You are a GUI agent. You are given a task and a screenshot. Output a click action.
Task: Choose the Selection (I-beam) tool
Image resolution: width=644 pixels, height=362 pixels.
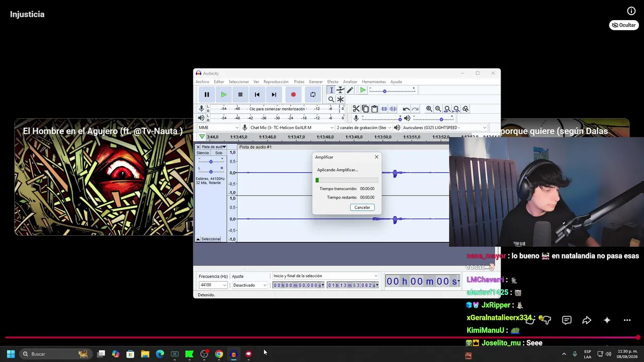pos(331,90)
